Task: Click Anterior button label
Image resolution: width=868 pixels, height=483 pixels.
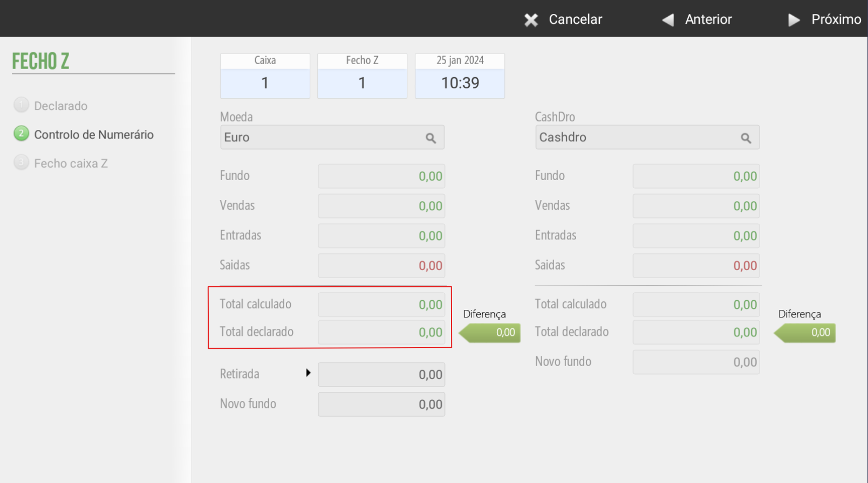Action: [708, 19]
